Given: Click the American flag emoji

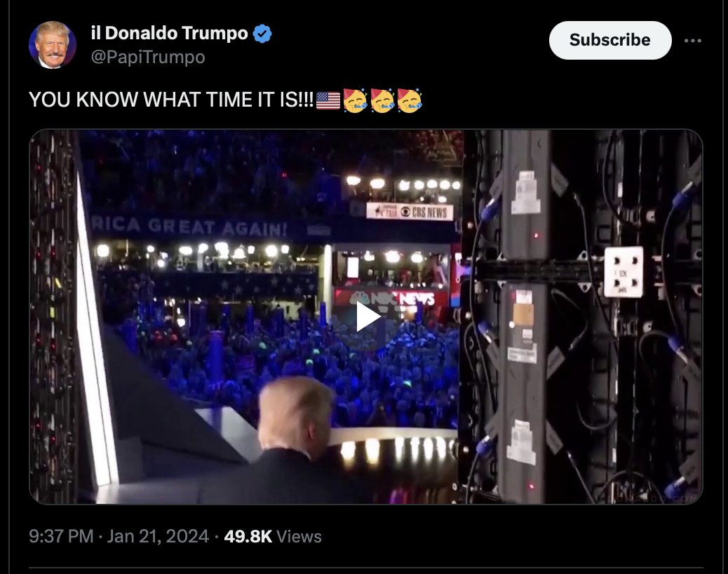Looking at the screenshot, I should [328, 100].
